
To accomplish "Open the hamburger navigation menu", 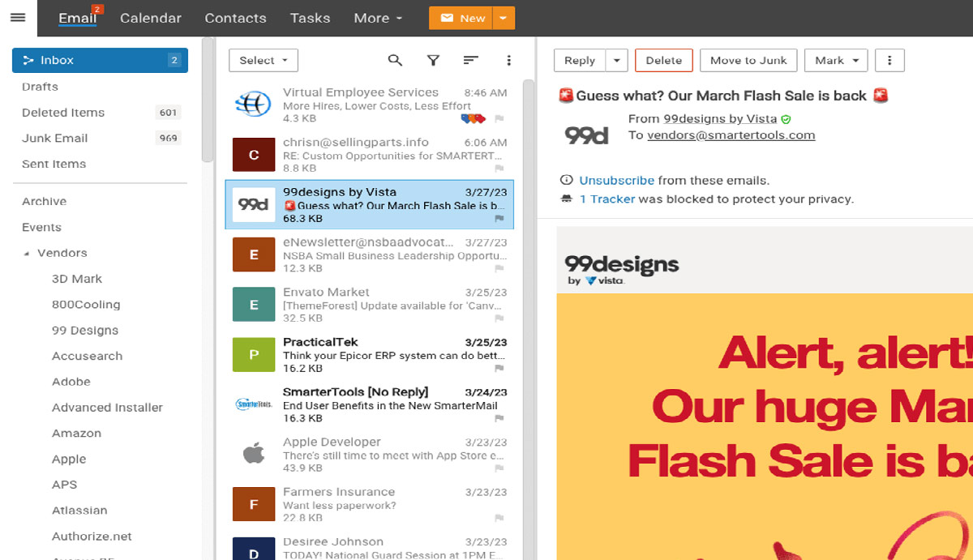I will pos(17,18).
